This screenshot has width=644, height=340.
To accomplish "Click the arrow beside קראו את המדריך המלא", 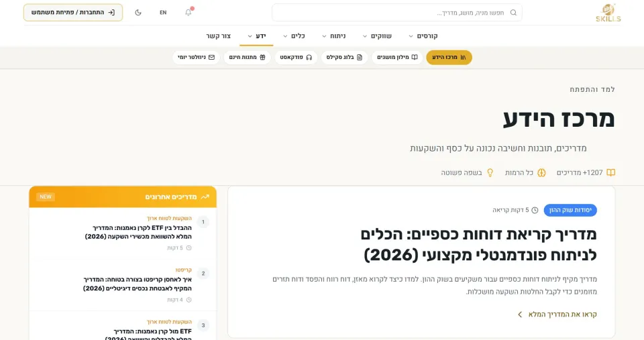I will click(x=520, y=315).
